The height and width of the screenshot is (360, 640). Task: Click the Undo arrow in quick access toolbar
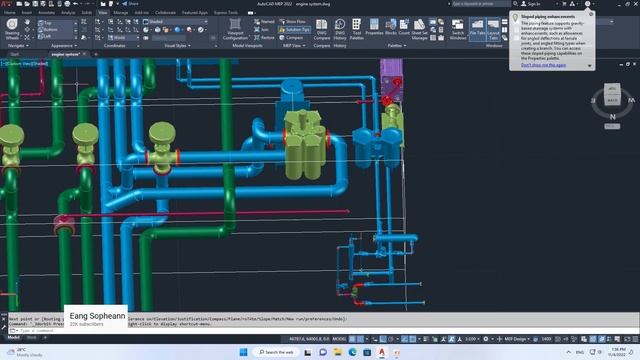point(76,4)
